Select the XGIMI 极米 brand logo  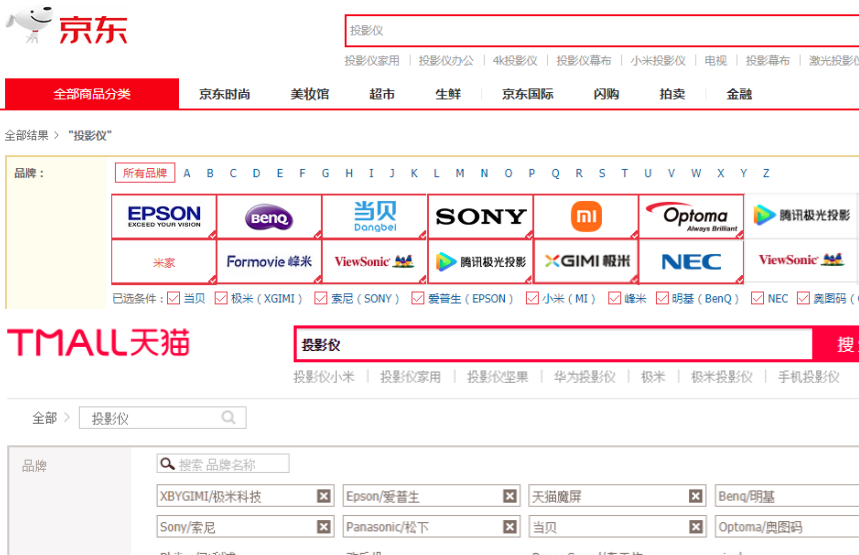pyautogui.click(x=586, y=262)
